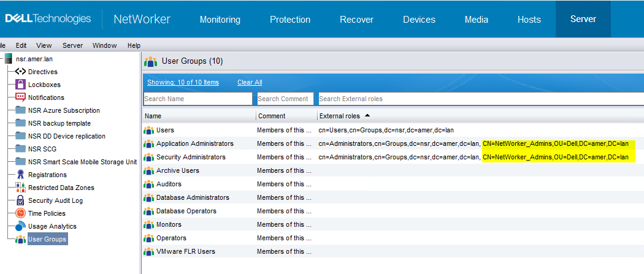Click the Notifications icon in sidebar
This screenshot has height=274, width=644.
coord(20,97)
